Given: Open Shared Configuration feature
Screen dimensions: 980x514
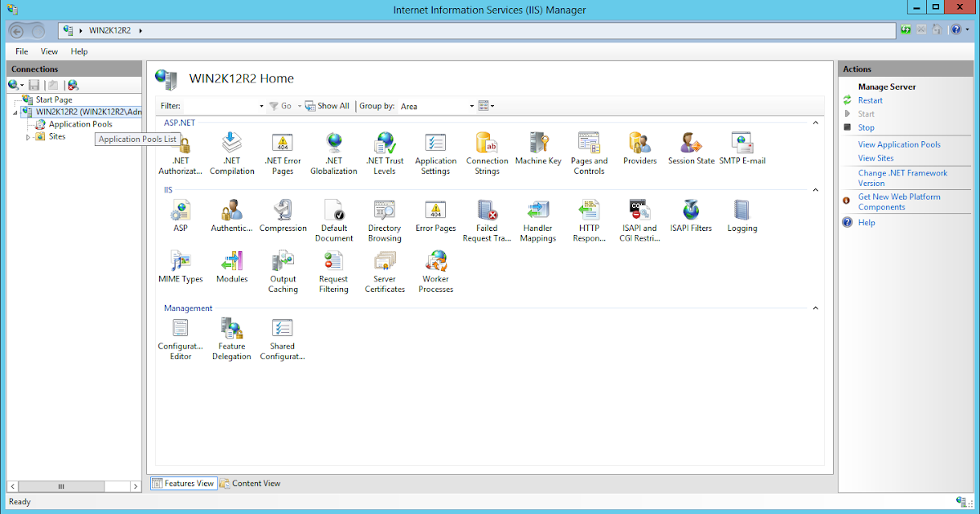Looking at the screenshot, I should click(283, 339).
